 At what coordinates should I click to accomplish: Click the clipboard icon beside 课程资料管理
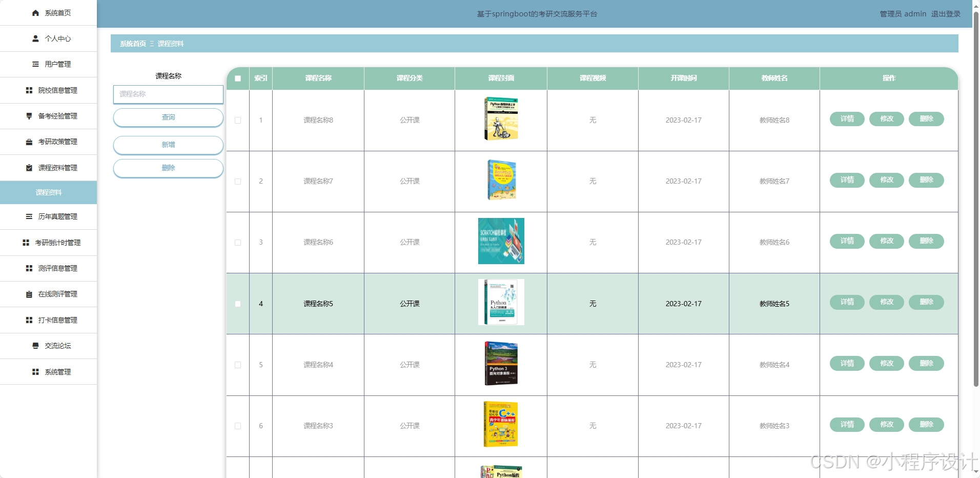pyautogui.click(x=29, y=168)
